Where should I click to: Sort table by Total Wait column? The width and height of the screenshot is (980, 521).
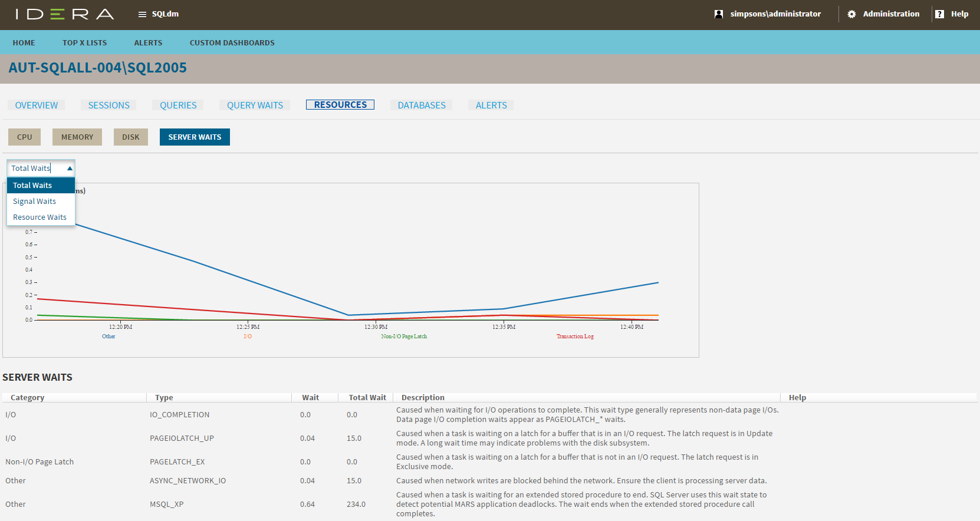(367, 398)
